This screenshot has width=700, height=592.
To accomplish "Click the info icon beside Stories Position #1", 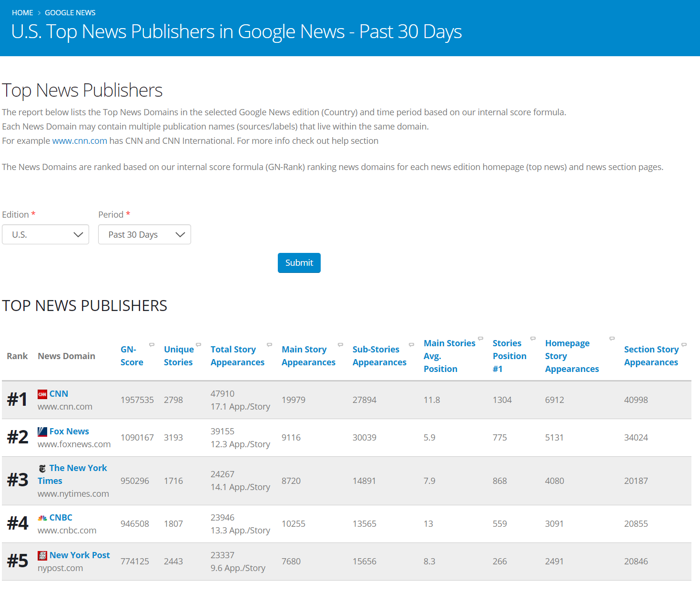I will point(533,339).
